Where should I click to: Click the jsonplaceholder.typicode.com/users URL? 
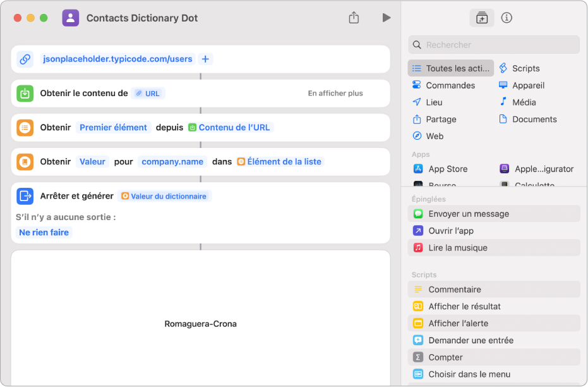[x=117, y=59]
